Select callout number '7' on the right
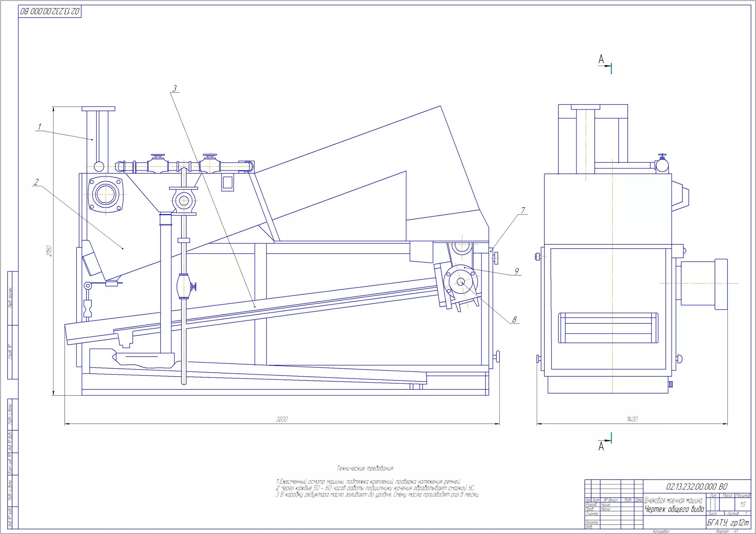The image size is (756, 534). tap(523, 210)
